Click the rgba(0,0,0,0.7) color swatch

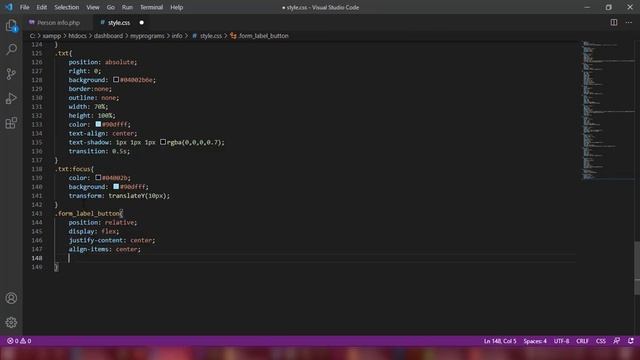163,142
